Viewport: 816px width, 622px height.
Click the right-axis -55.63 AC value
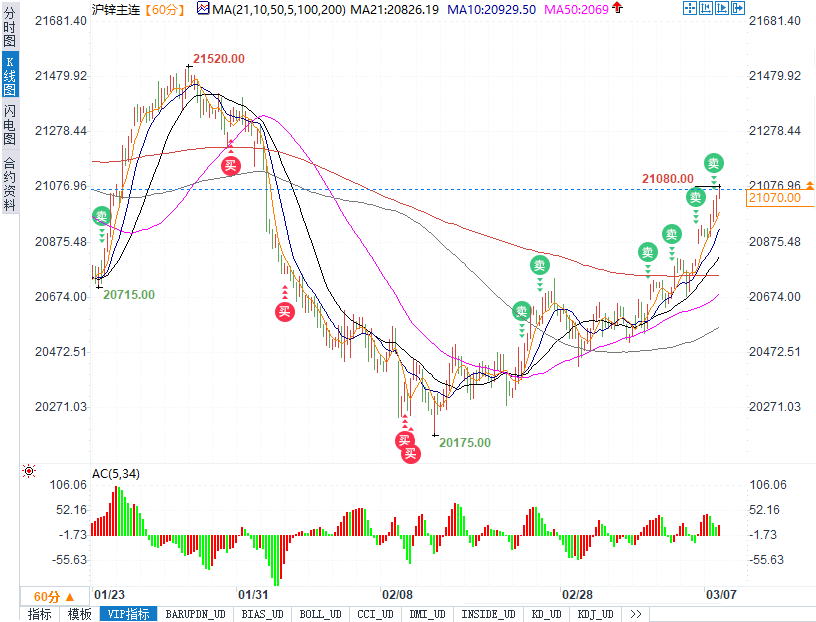pos(766,560)
